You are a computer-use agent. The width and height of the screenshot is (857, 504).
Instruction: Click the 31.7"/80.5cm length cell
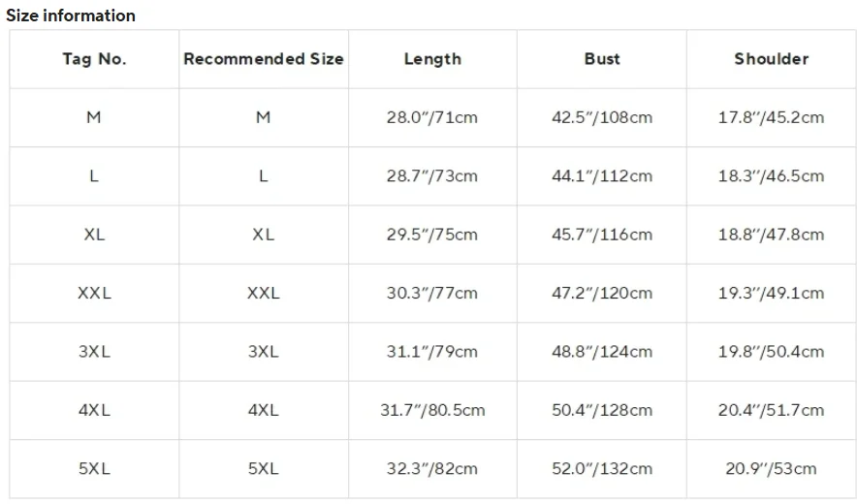(x=432, y=410)
